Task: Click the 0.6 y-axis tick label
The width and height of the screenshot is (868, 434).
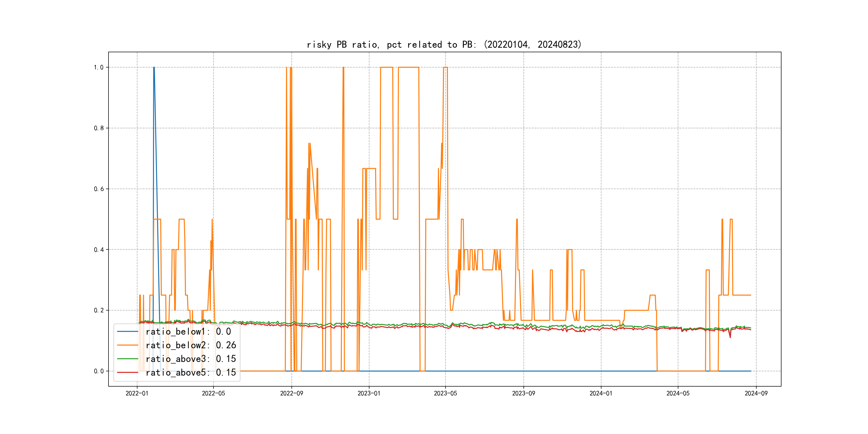Action: (98, 189)
